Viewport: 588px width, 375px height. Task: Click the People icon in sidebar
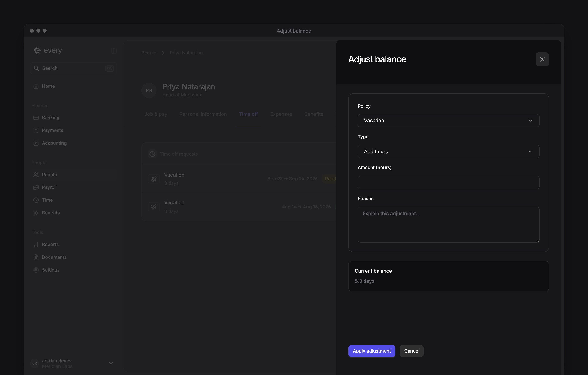[x=36, y=175]
